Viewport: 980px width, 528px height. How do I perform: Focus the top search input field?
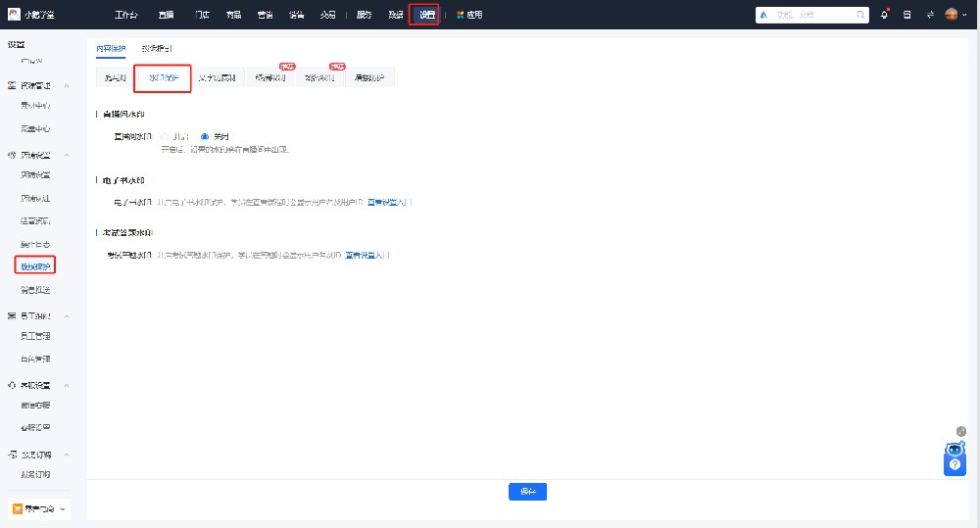click(812, 15)
